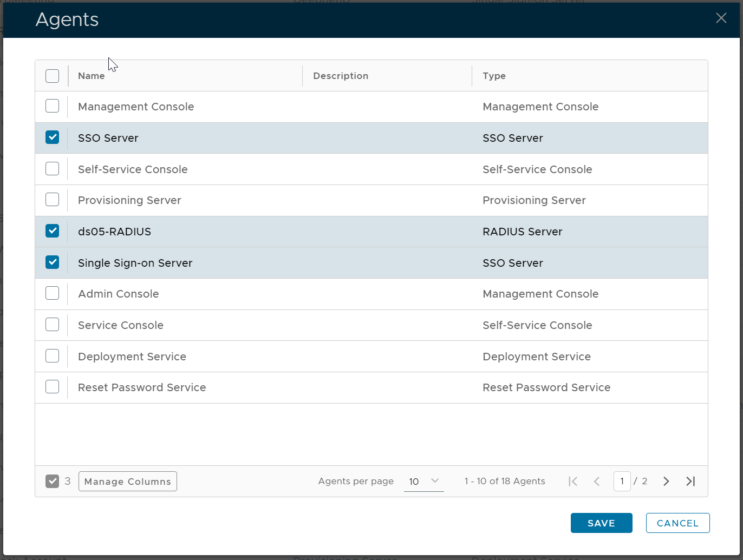Clear selection using the footer checked-count checkbox
This screenshot has height=560, width=743.
click(52, 482)
